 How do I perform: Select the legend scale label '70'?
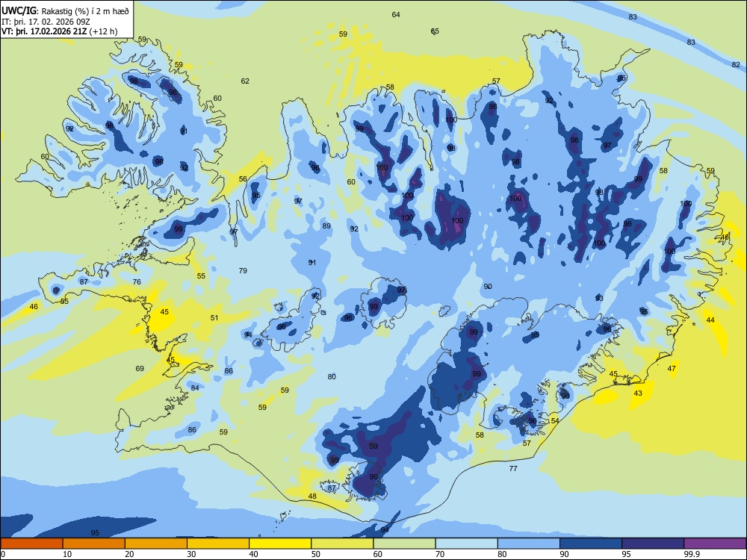click(x=440, y=554)
